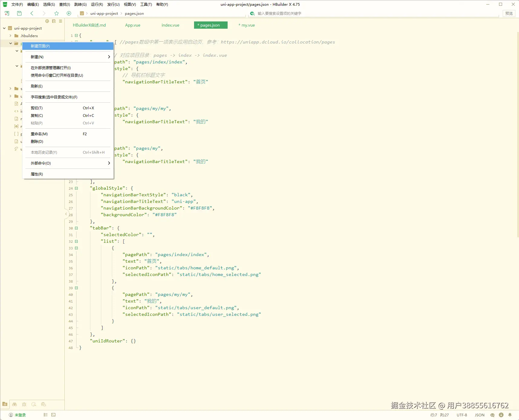Switch to the HBuilderX自述.md tab

(89, 25)
